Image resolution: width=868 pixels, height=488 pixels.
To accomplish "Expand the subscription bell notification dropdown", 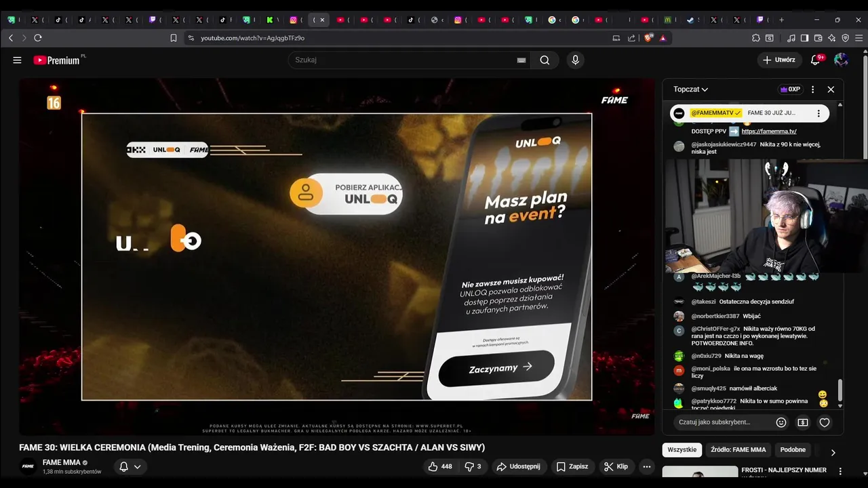I will tap(130, 466).
